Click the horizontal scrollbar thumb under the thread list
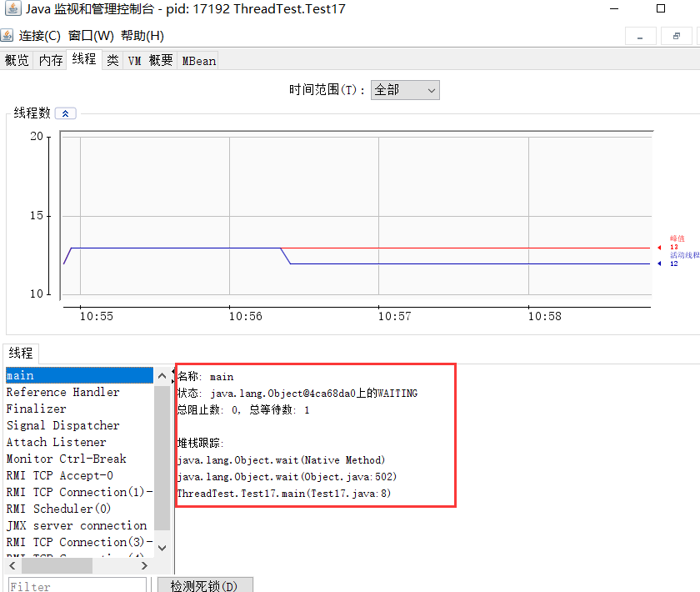 [x=57, y=565]
